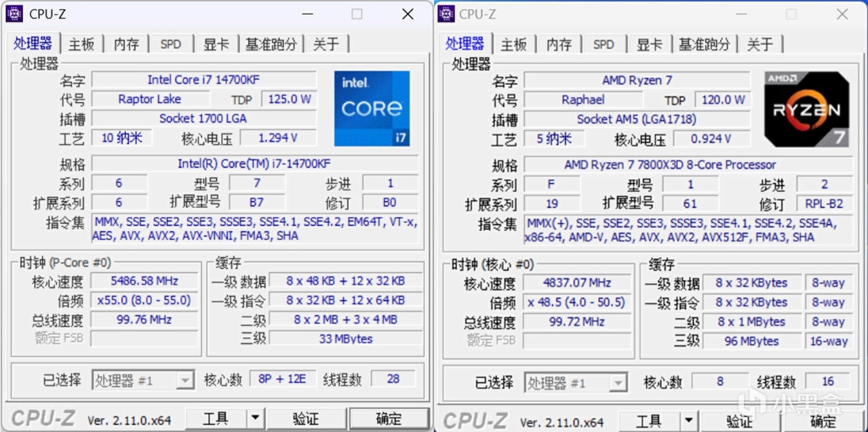The image size is (868, 432).
Task: Click 99.76 MHz bus speed value
Action: pos(143,319)
